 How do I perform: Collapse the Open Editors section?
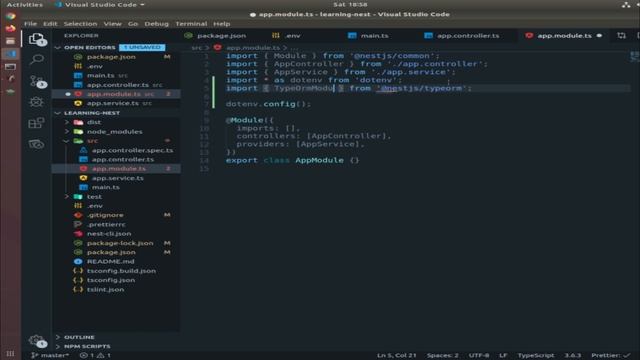point(58,47)
